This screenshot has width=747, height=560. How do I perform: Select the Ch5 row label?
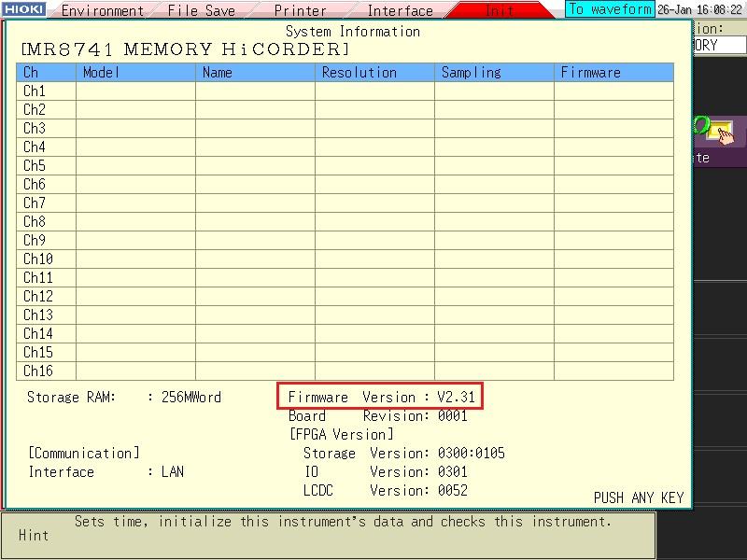35,165
